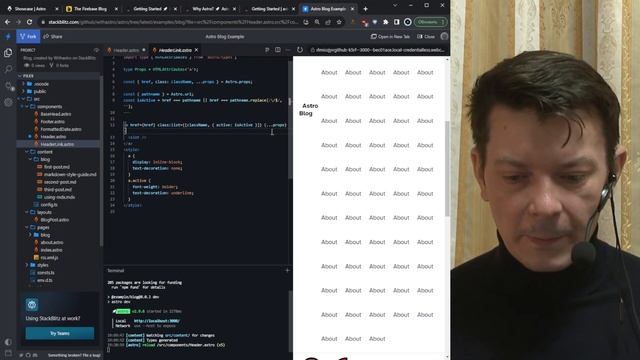The image size is (640, 360).
Task: Switch to the Showcase | Astro browser tab
Action: point(33,9)
